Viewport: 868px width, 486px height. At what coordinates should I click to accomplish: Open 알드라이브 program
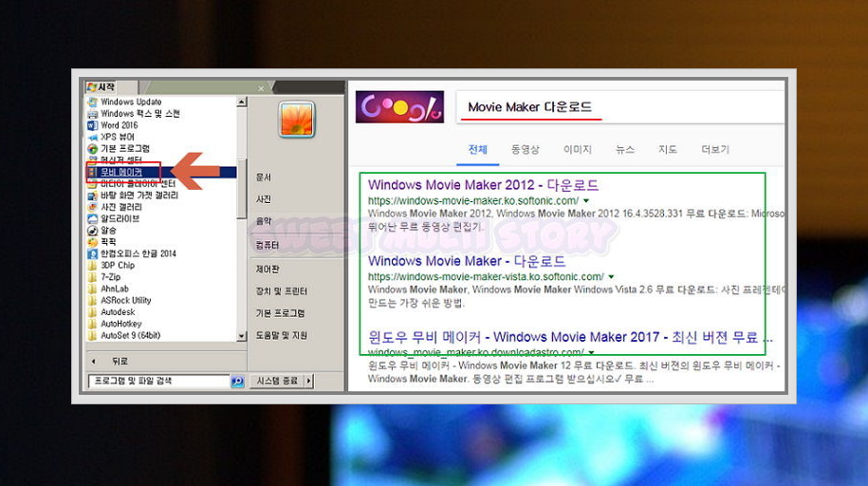coord(114,219)
